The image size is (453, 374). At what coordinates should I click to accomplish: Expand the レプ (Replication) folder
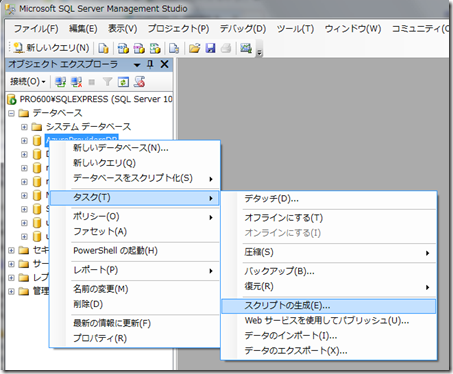[x=11, y=278]
